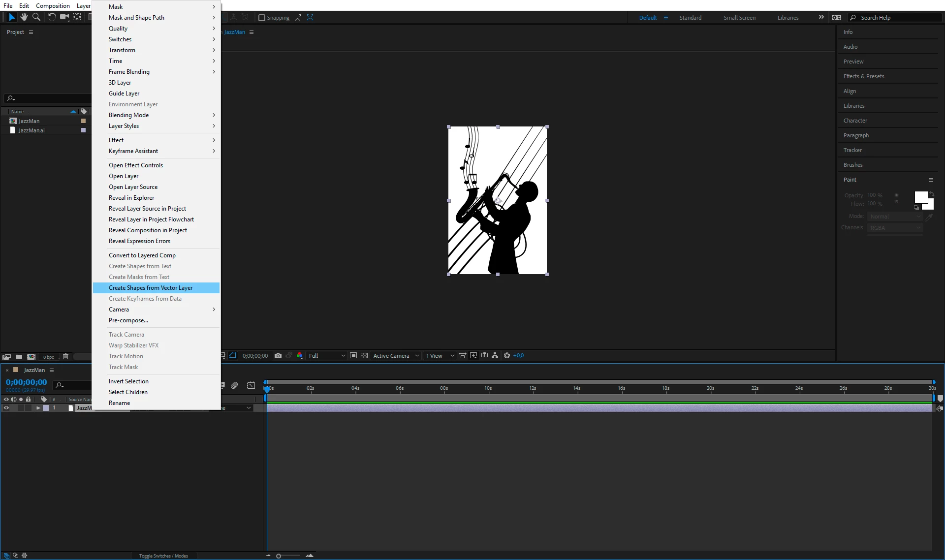The image size is (945, 560).
Task: Select the Zoom tool in toolbar
Action: pos(36,17)
